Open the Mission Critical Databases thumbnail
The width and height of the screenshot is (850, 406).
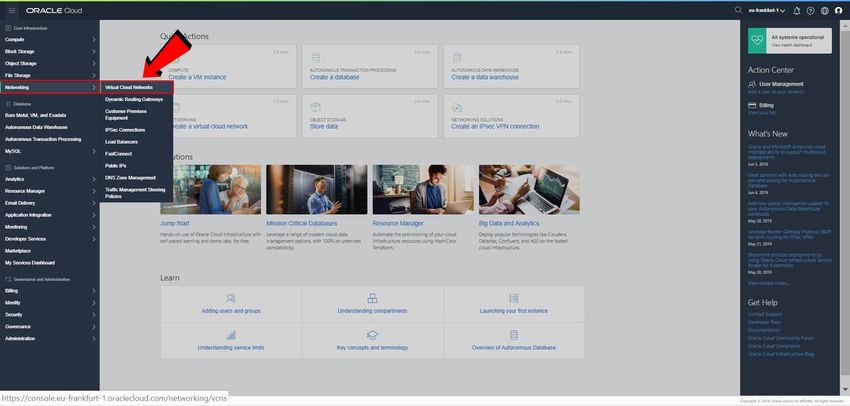click(x=317, y=190)
